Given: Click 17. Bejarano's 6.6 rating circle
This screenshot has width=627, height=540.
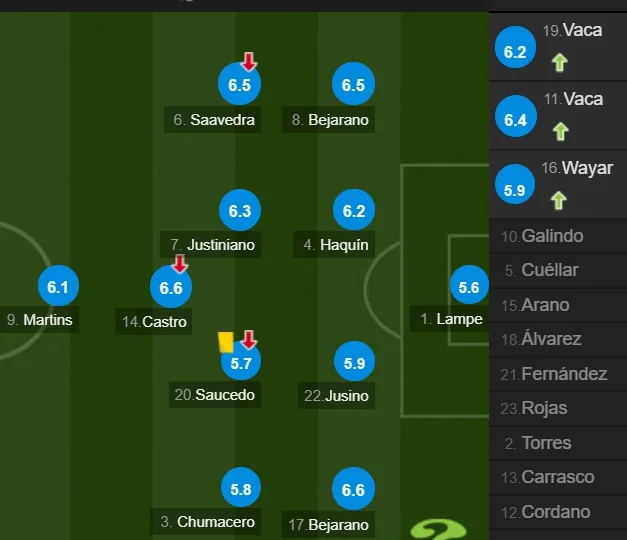Looking at the screenshot, I should [353, 488].
